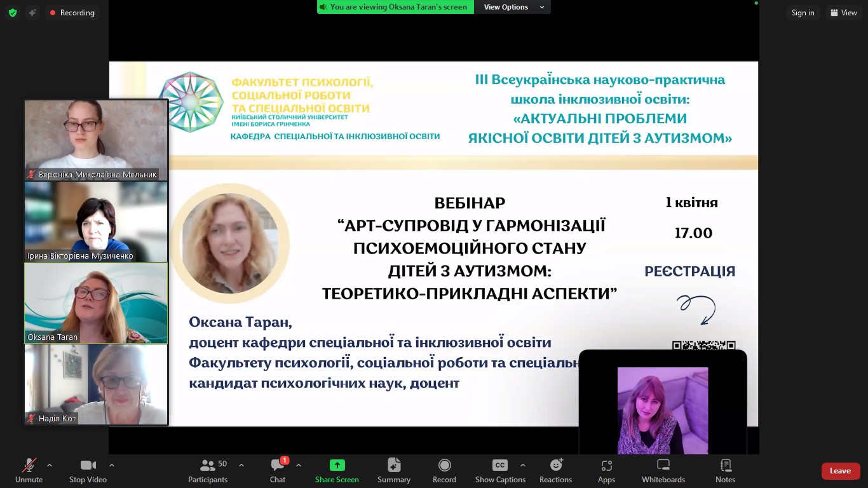
Task: Expand audio options arrow beside Unmute
Action: [50, 465]
